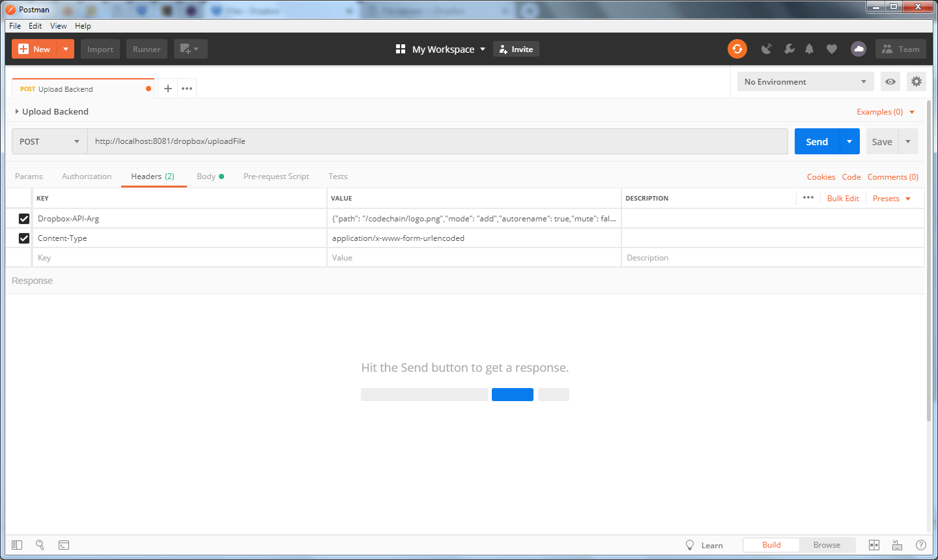This screenshot has height=560, width=938.
Task: Open the Cookies link
Action: coord(821,176)
